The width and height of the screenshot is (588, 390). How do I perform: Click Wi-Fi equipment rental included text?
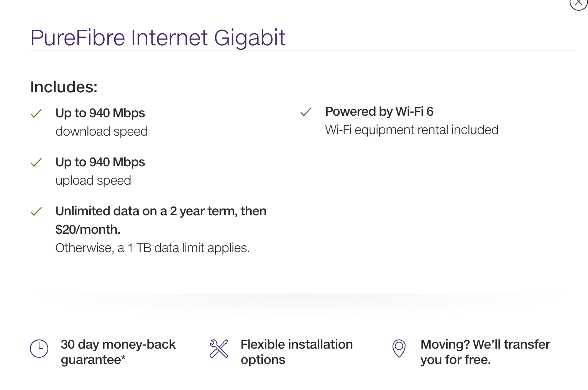click(x=412, y=130)
